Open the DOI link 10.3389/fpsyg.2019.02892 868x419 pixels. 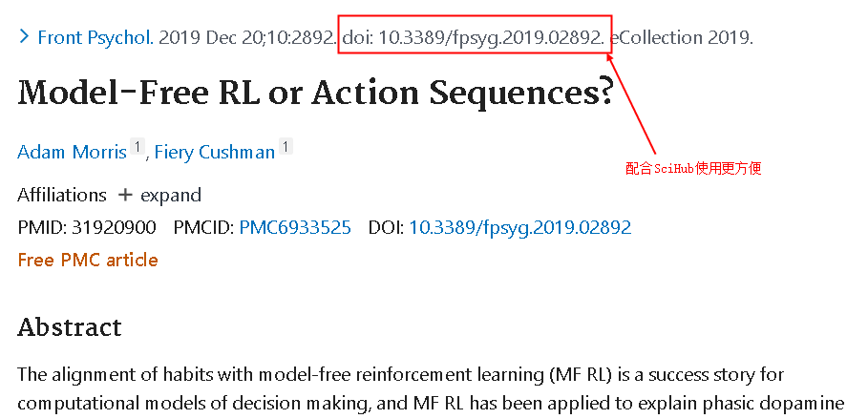[x=519, y=227]
